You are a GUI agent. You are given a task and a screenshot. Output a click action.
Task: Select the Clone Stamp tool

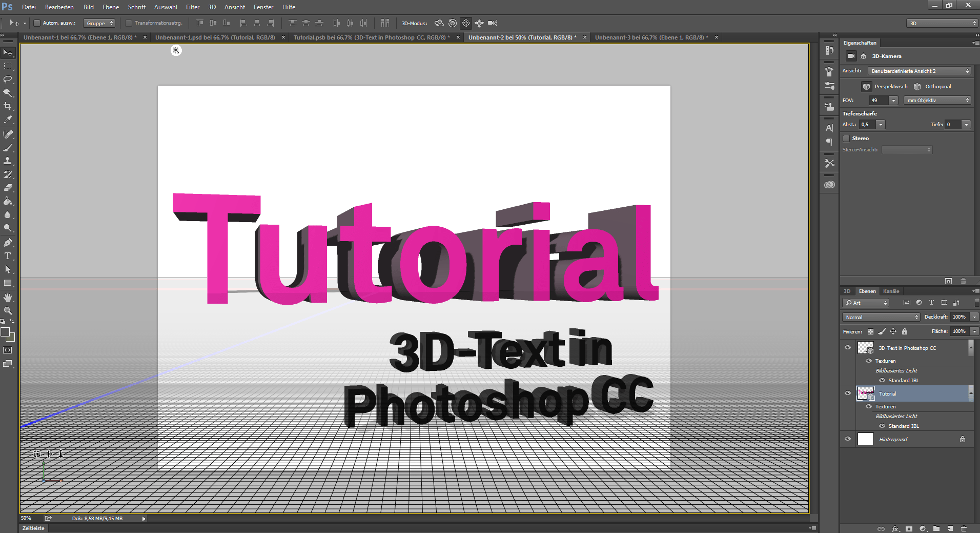click(x=8, y=161)
